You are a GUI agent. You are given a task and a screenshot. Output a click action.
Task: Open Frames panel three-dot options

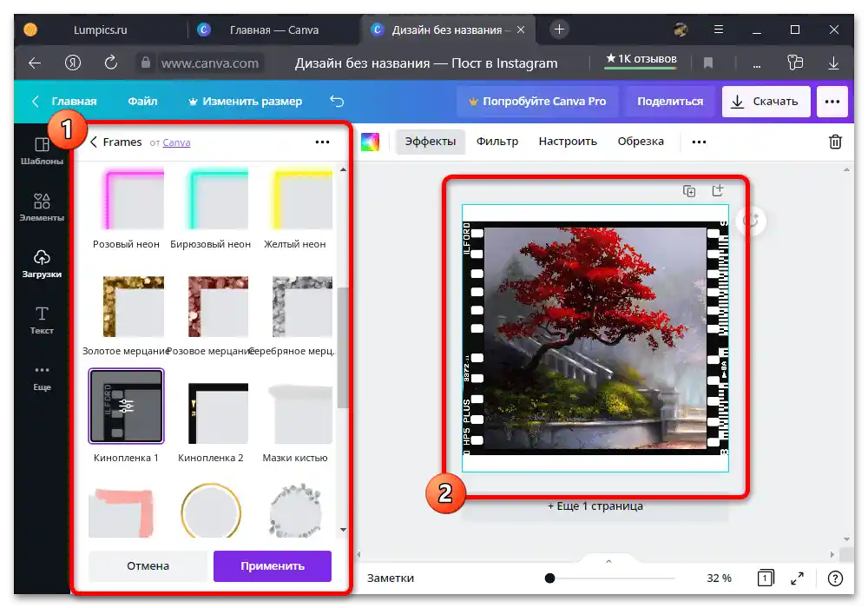pos(322,142)
